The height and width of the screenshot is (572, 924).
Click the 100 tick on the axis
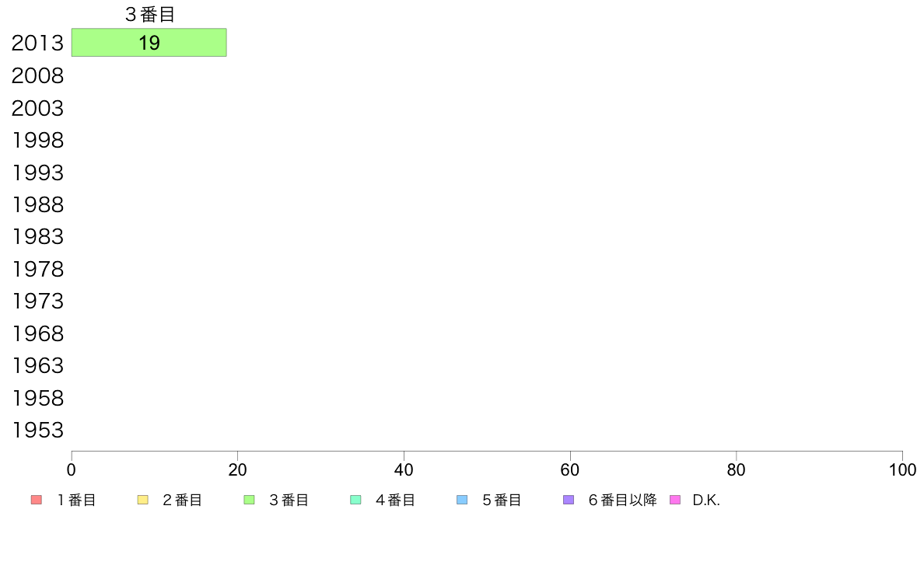point(902,470)
